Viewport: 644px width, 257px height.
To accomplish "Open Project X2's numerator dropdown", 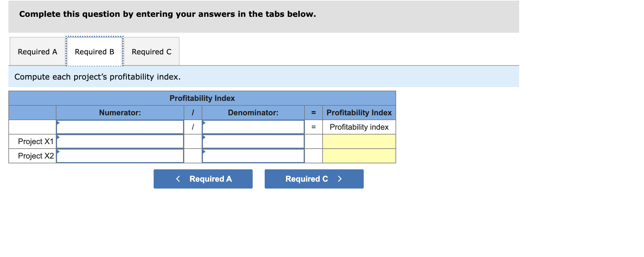I will click(120, 156).
